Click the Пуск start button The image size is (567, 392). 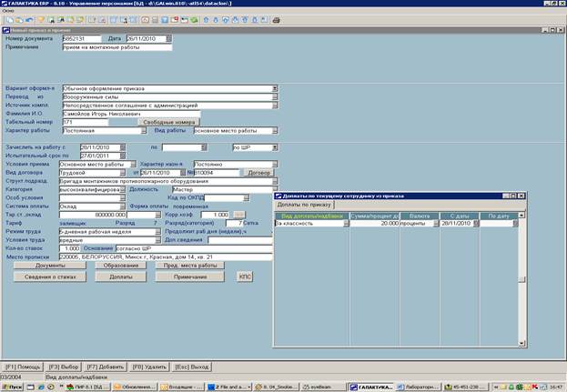(x=15, y=387)
